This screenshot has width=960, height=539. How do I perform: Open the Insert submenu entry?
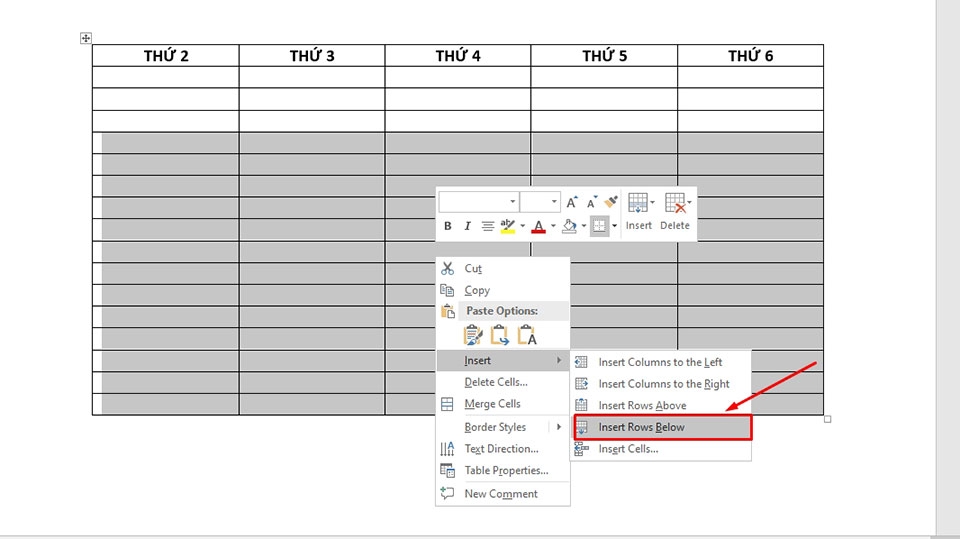tap(503, 361)
